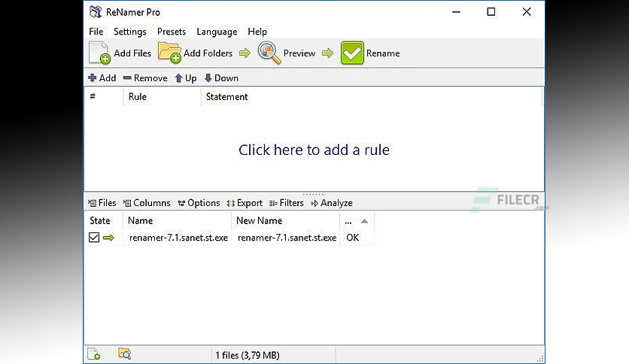The height and width of the screenshot is (364, 629).
Task: Open the Analyze tool
Action: 331,203
